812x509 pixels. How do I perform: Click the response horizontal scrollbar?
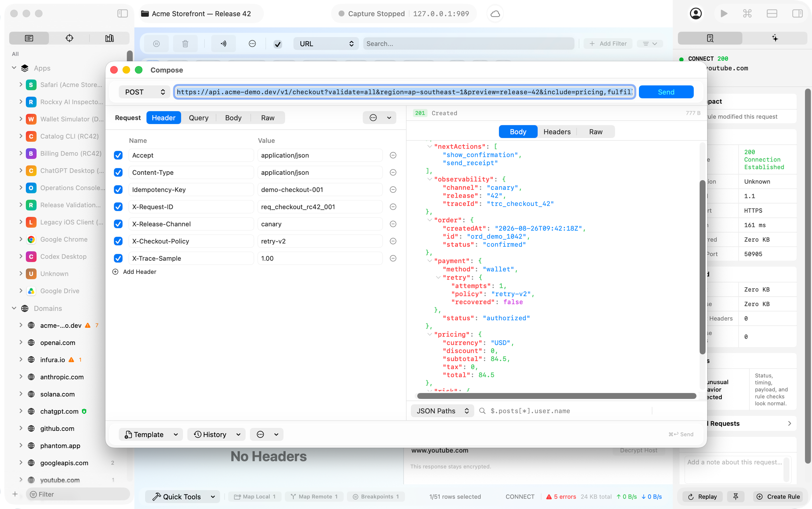click(x=557, y=396)
